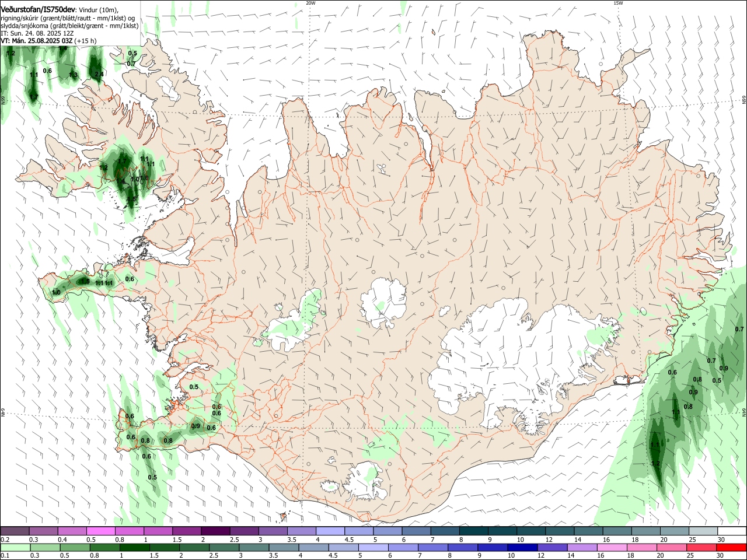This screenshot has height=560, width=747.
Task: Pick the bright red above-30 rain swatch
Action: [731, 548]
